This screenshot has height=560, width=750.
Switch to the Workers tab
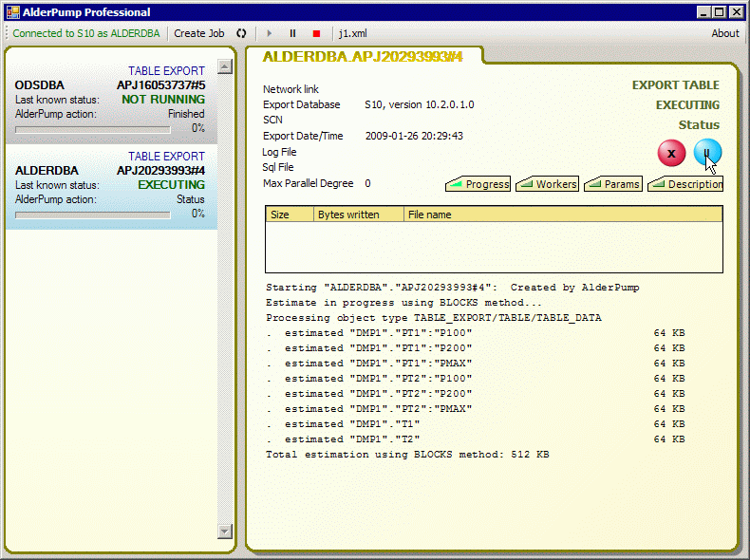pyautogui.click(x=547, y=184)
